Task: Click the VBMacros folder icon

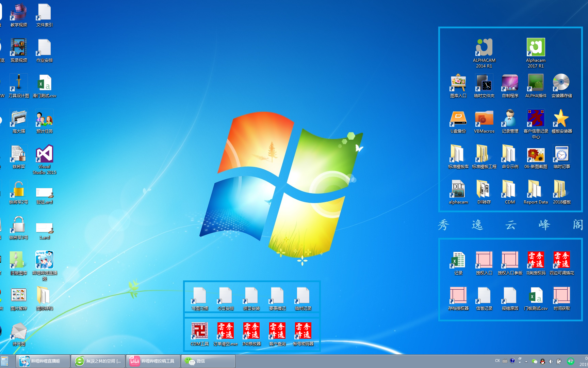Action: coord(484,121)
